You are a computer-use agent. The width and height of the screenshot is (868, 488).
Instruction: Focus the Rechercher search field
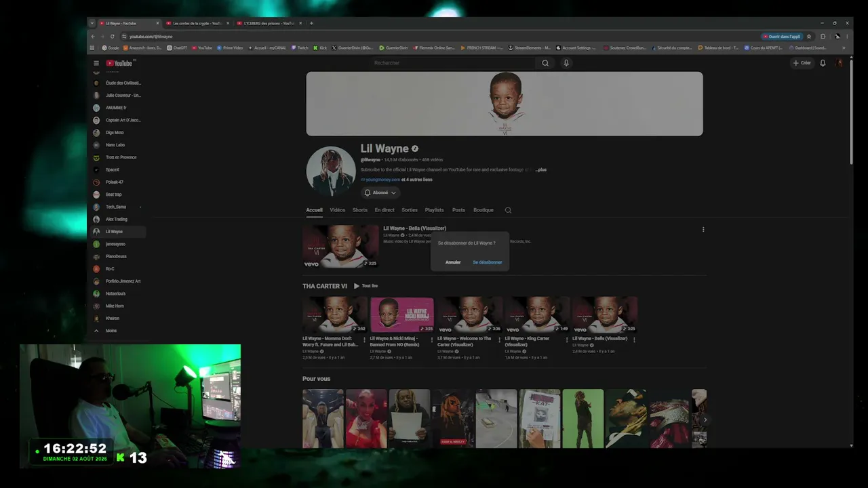point(454,63)
